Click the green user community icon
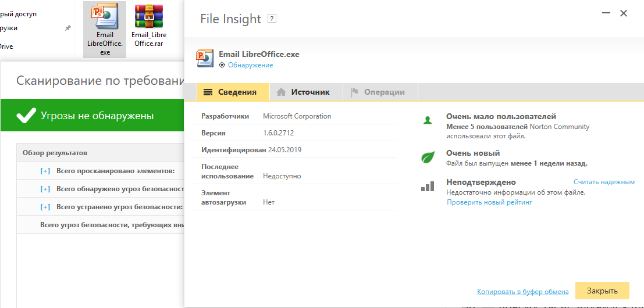This screenshot has height=308, width=644. [x=428, y=120]
